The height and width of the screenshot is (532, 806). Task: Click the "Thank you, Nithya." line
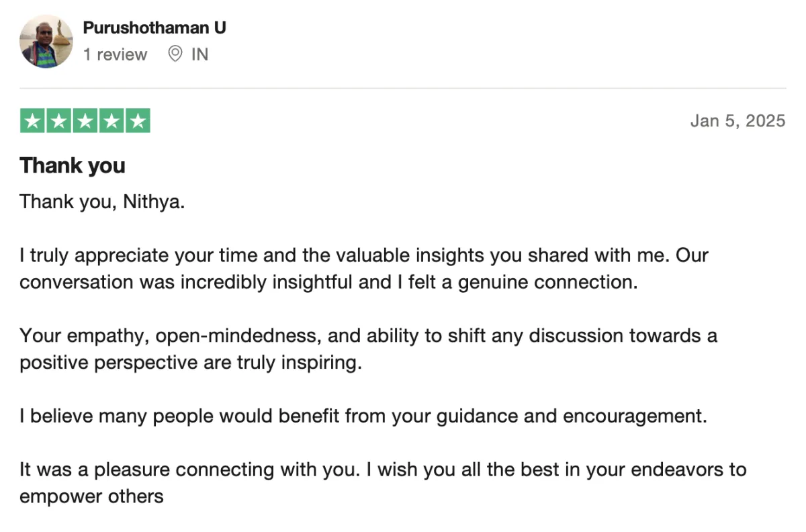click(x=102, y=202)
